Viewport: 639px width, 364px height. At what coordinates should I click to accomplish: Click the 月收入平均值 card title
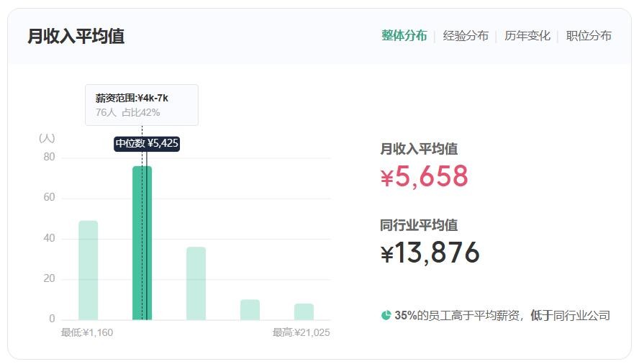tap(76, 36)
